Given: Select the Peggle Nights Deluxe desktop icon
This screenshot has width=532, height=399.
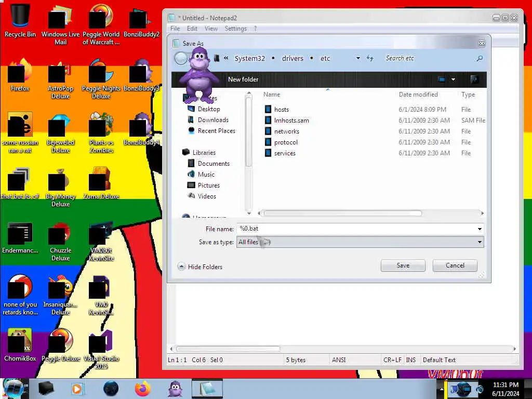Looking at the screenshot, I should 101,79.
